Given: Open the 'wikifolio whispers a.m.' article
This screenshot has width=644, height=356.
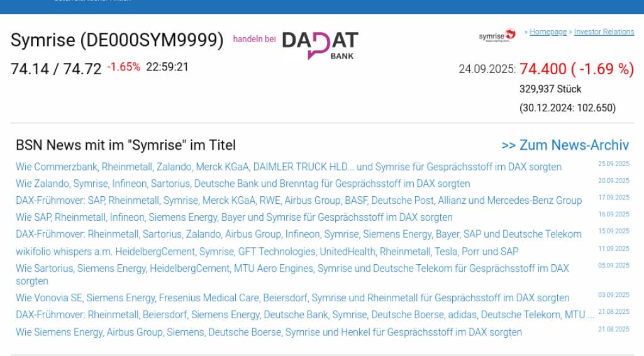Looking at the screenshot, I should (267, 252).
